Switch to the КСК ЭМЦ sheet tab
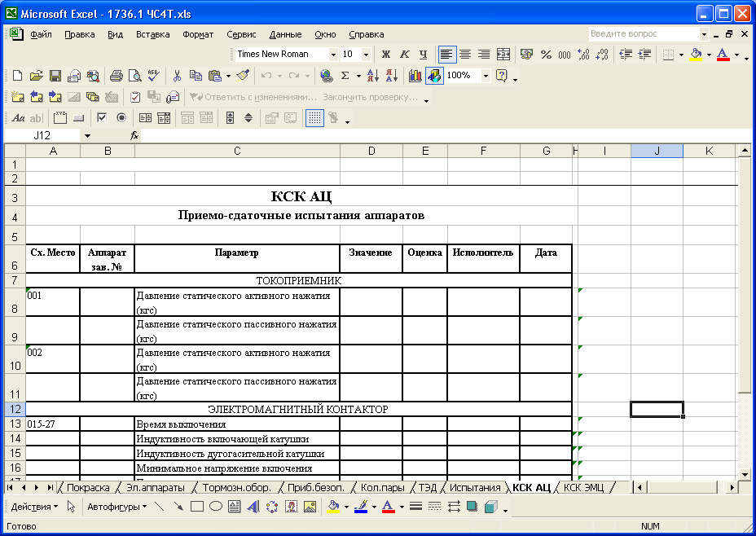Image resolution: width=756 pixels, height=536 pixels. pos(583,487)
